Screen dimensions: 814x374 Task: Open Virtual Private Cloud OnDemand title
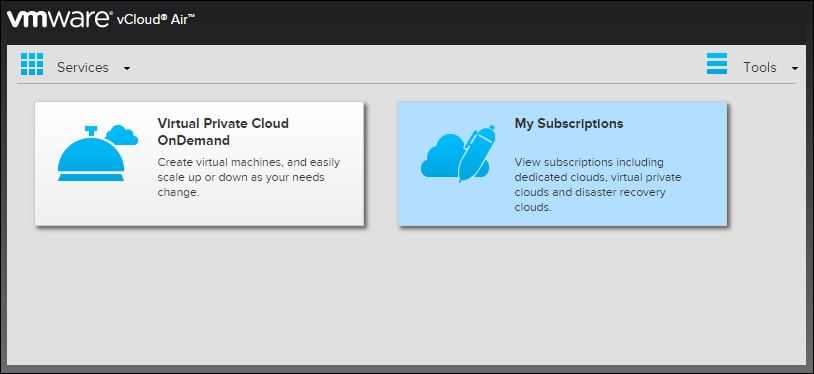223,132
